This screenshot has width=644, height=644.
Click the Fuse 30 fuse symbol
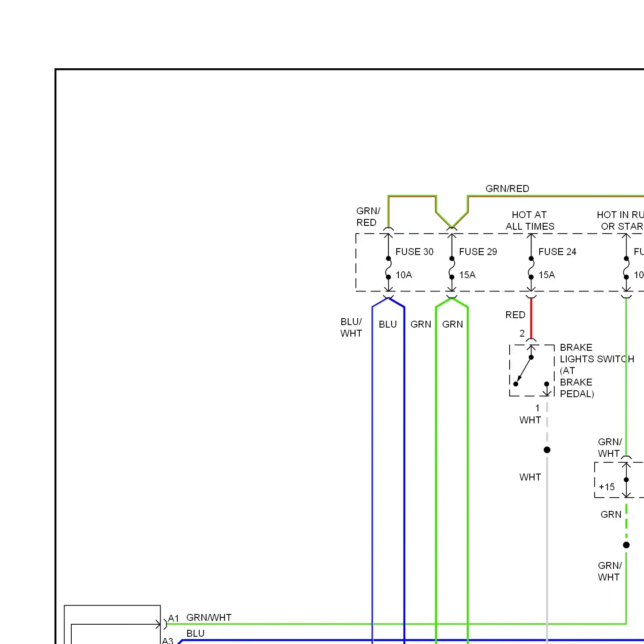coord(388,268)
